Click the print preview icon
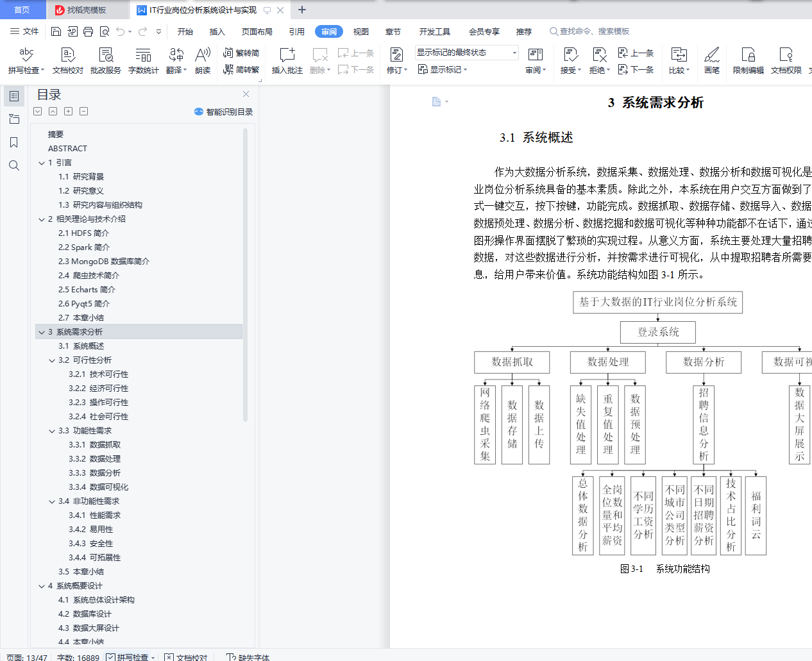Image resolution: width=812 pixels, height=661 pixels. click(x=105, y=31)
